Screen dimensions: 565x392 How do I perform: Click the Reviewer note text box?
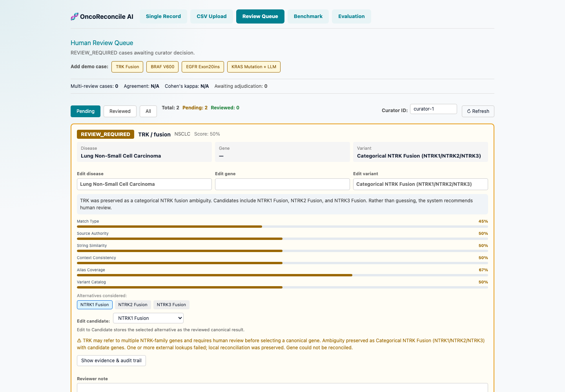pos(282,388)
